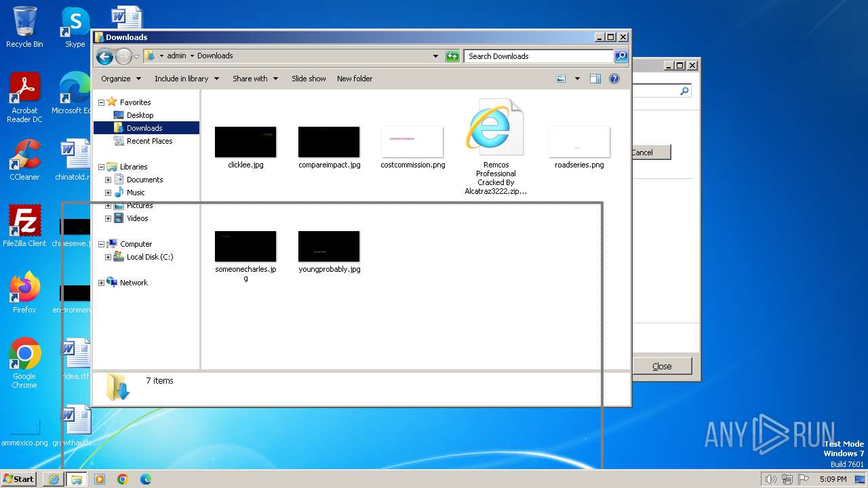868x488 pixels.
Task: Open Explorer Help question mark icon
Action: pos(614,79)
